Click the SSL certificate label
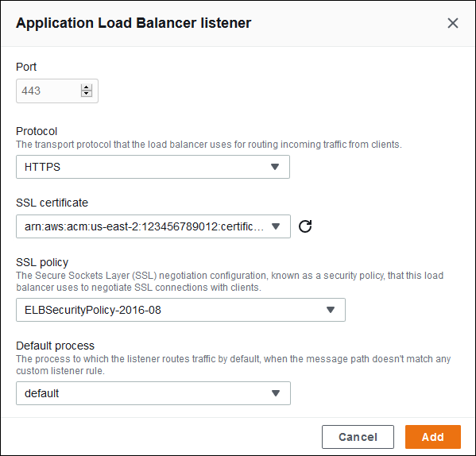This screenshot has height=456, width=476. point(52,203)
